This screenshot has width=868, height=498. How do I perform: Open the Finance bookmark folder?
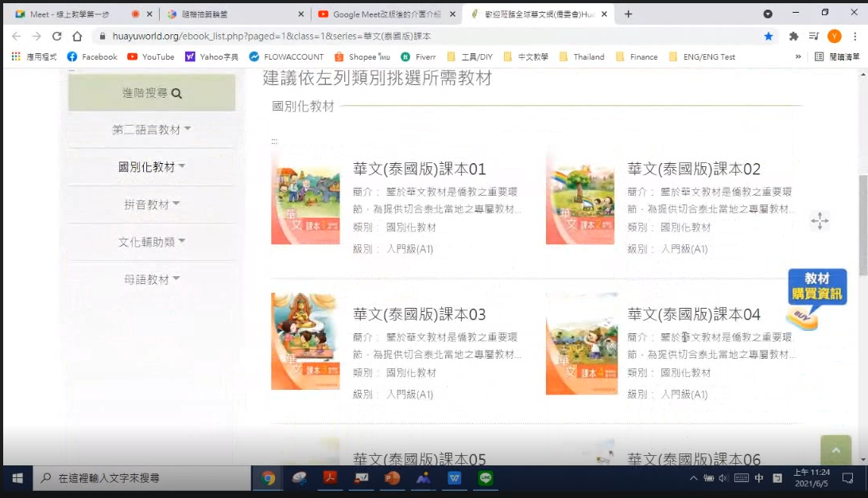coord(637,56)
